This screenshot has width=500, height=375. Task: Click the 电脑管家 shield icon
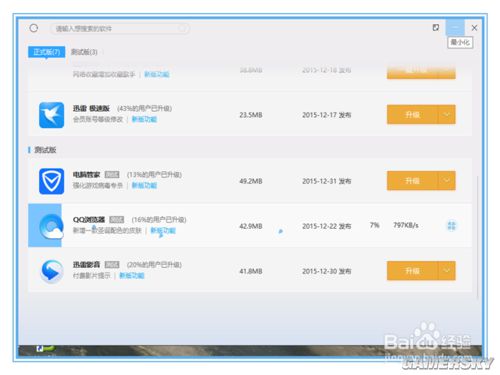[51, 181]
